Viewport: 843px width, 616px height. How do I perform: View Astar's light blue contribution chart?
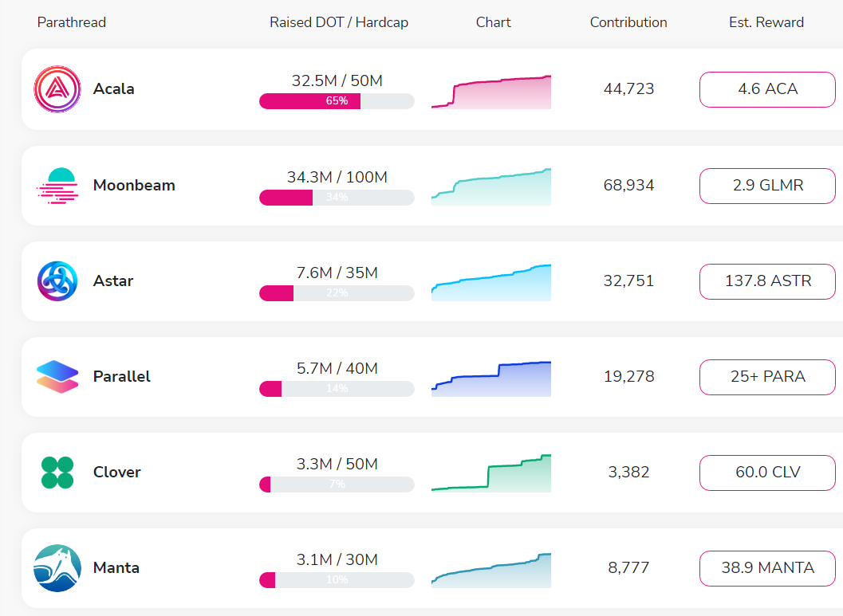point(490,282)
